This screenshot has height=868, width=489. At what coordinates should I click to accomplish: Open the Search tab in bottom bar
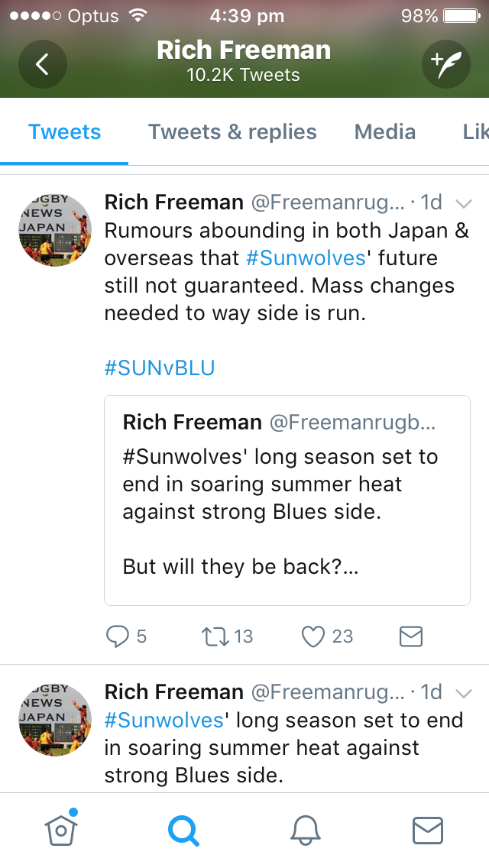point(183,830)
